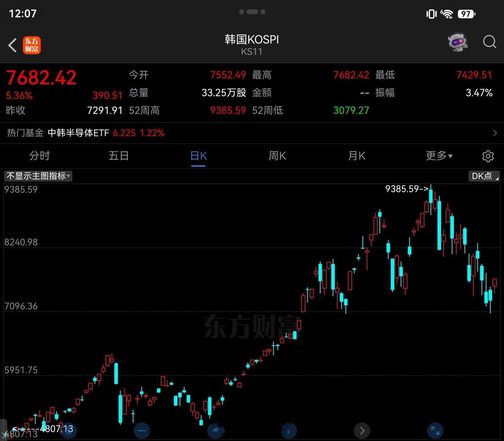The width and height of the screenshot is (504, 441).
Task: Tap the 昨收 value 7291.91
Action: [105, 110]
